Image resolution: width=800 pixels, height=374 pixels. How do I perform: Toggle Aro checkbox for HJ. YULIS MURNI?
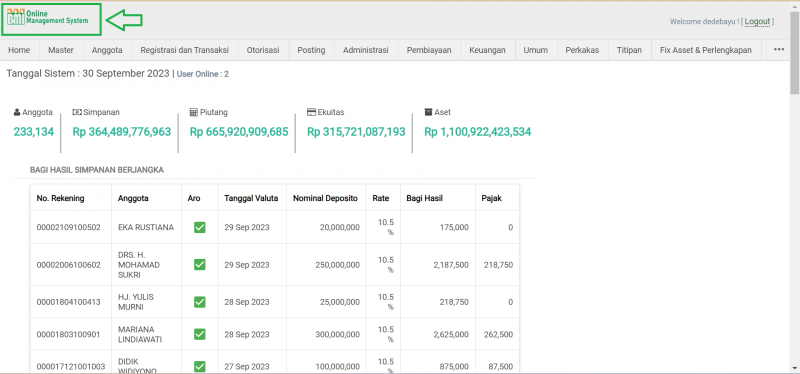[199, 302]
